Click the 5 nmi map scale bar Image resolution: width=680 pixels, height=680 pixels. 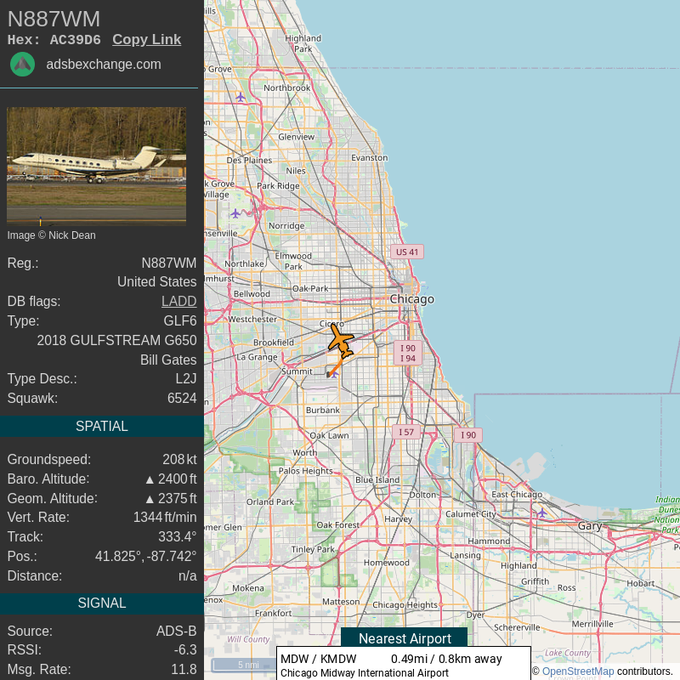click(x=242, y=664)
